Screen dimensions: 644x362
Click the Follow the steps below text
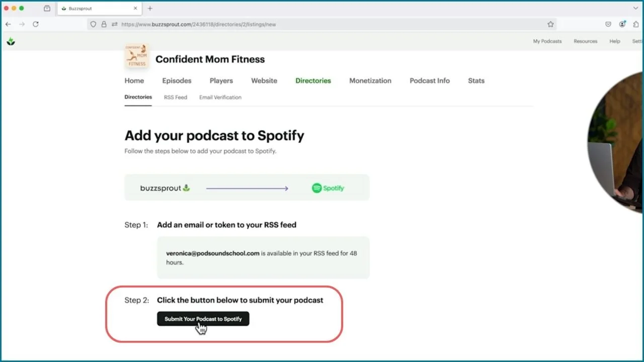[x=200, y=151]
